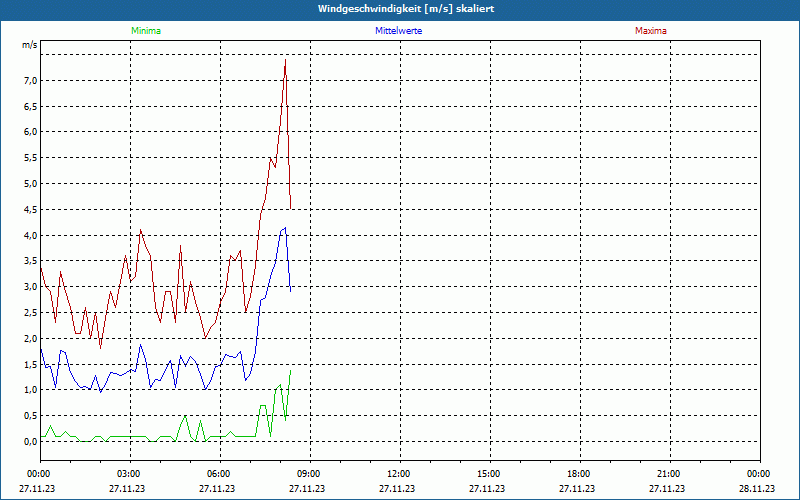Click the chart title Windgeschwindigkeit [m/s] skaliert
This screenshot has width=800, height=500.
pos(406,9)
